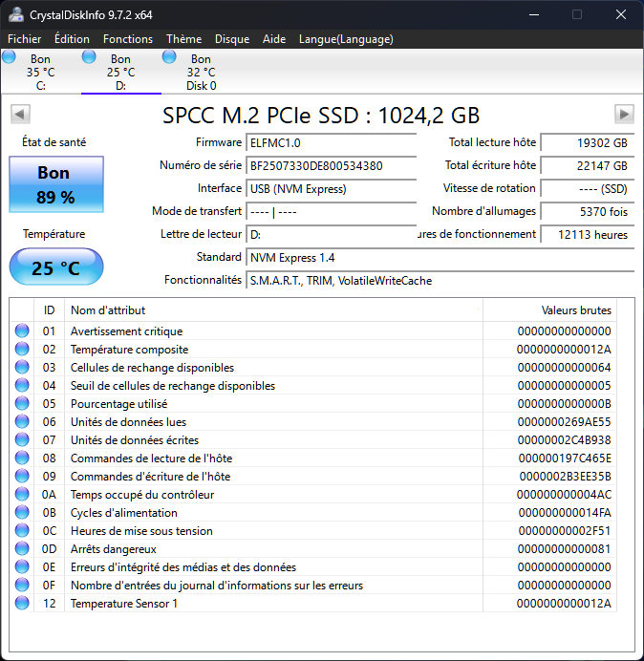Click the Mode de transfert field
The image size is (644, 661).
pyautogui.click(x=331, y=212)
